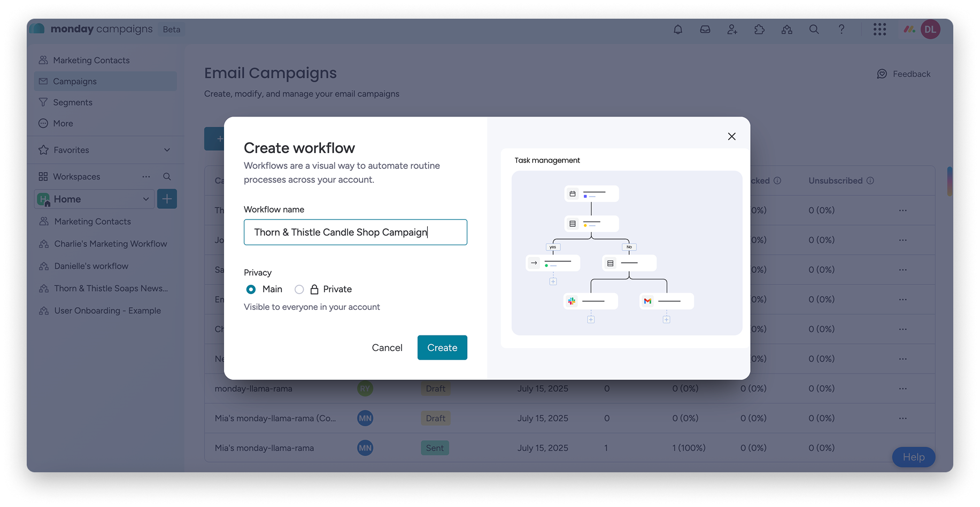Open Segments in the sidebar
Screen dimensions: 980x507
point(105,102)
